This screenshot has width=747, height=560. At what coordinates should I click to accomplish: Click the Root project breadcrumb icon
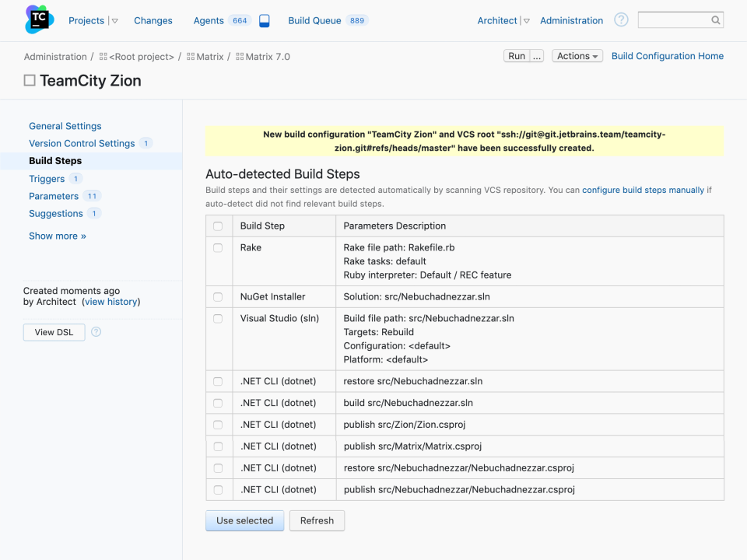[103, 57]
